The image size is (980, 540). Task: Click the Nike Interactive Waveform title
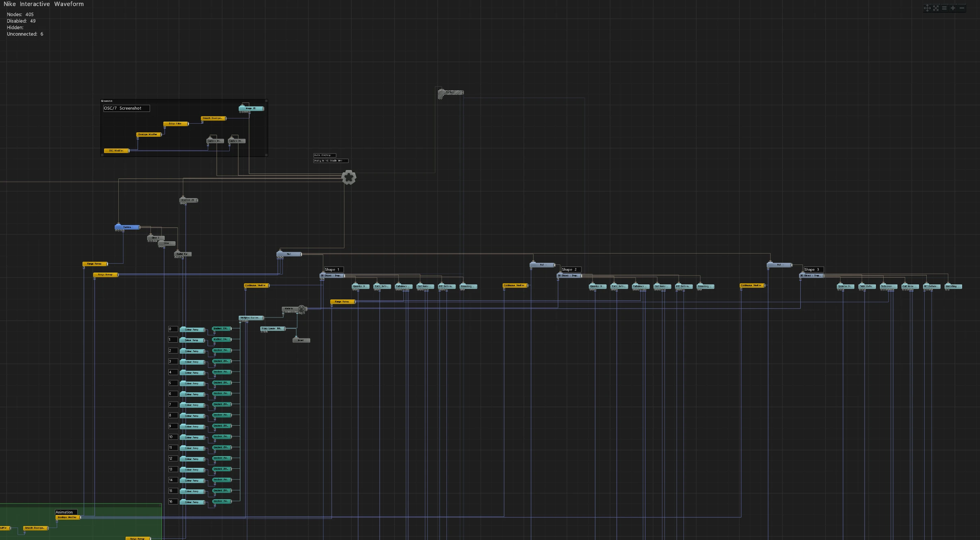(x=44, y=4)
